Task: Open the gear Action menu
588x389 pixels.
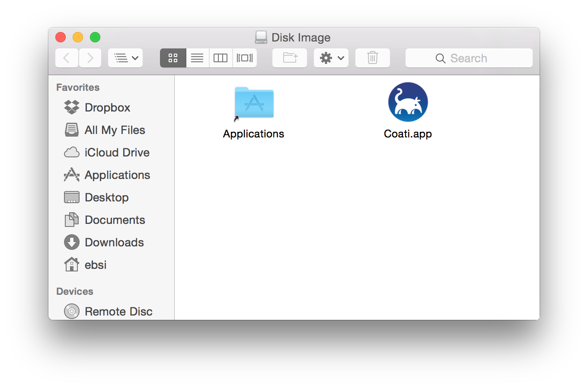Action: 331,58
